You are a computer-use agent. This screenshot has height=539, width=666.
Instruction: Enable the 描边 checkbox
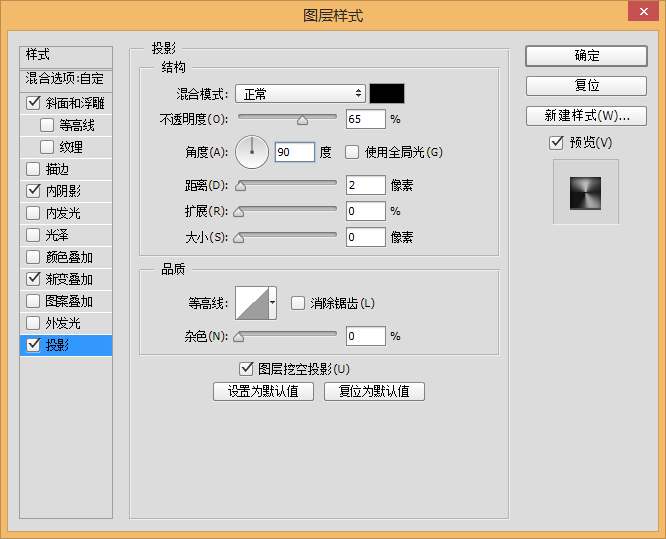point(33,169)
